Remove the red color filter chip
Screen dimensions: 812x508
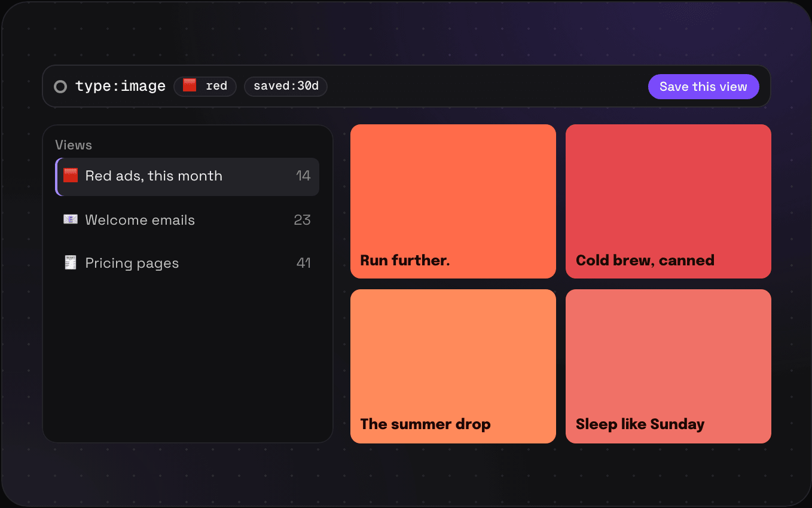205,86
